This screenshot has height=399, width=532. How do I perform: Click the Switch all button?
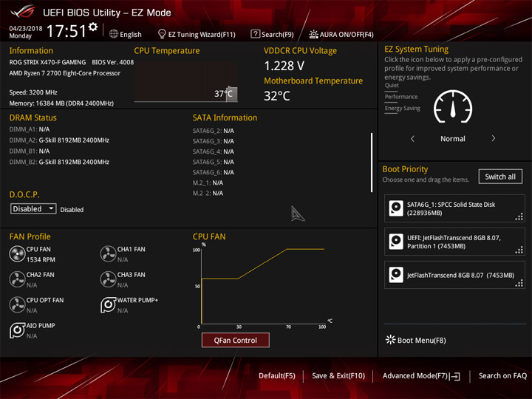coord(500,177)
